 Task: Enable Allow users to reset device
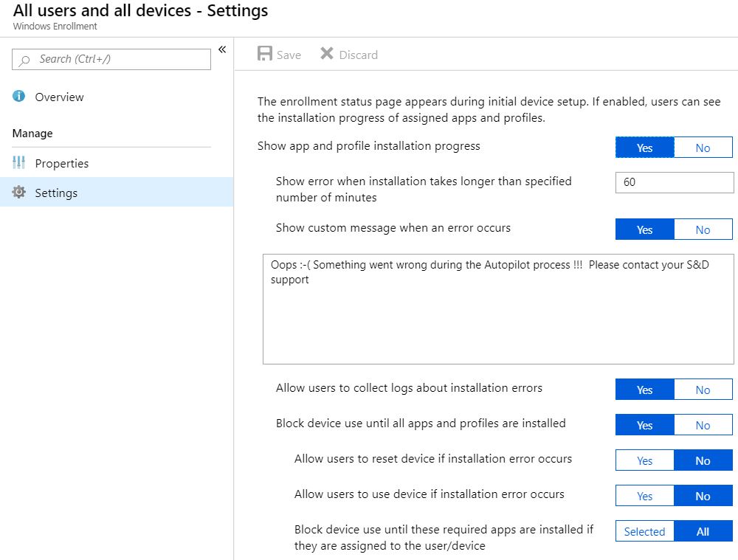coord(644,460)
